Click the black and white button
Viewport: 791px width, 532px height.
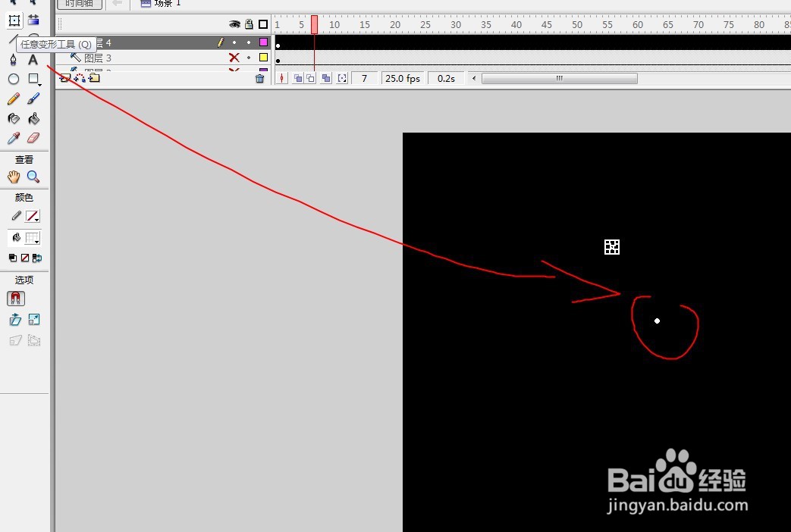click(x=13, y=258)
